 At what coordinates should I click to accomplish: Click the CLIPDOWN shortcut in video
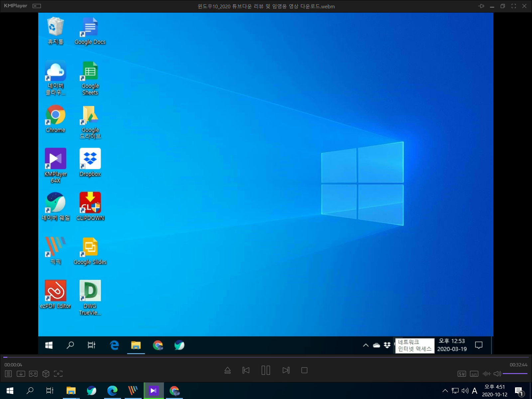click(x=90, y=207)
